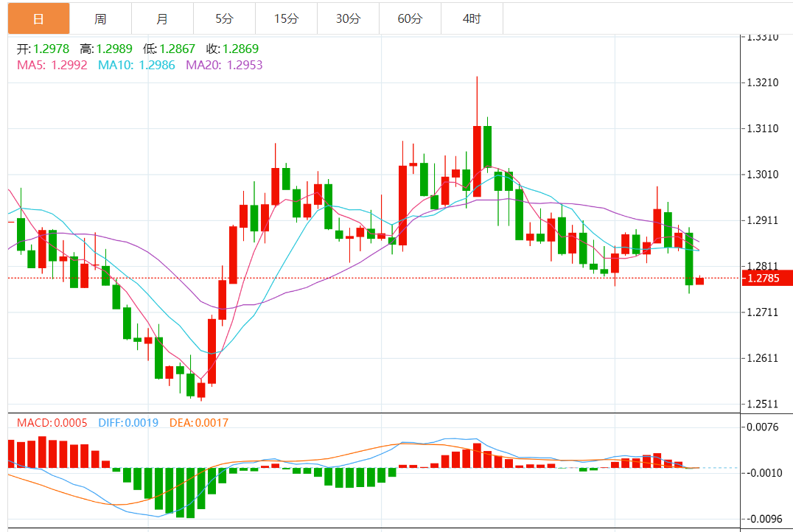The width and height of the screenshot is (793, 532).
Task: Click the 1.2711 price axis label
Action: 763,312
